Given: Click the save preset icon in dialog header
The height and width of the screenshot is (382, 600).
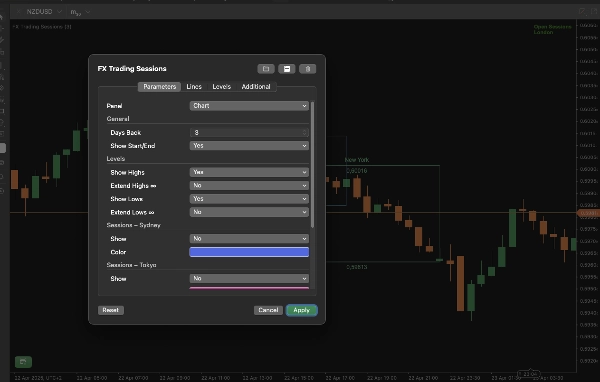Looking at the screenshot, I should (x=287, y=69).
